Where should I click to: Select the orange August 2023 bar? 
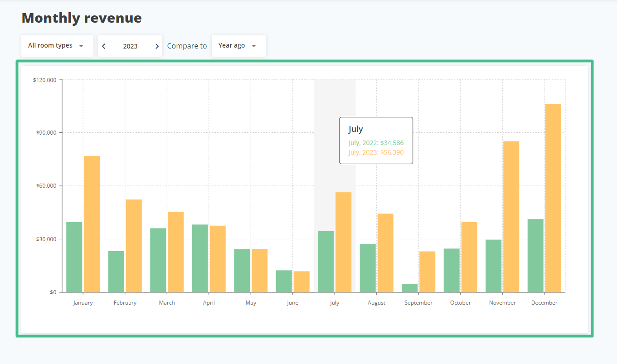pyautogui.click(x=385, y=253)
